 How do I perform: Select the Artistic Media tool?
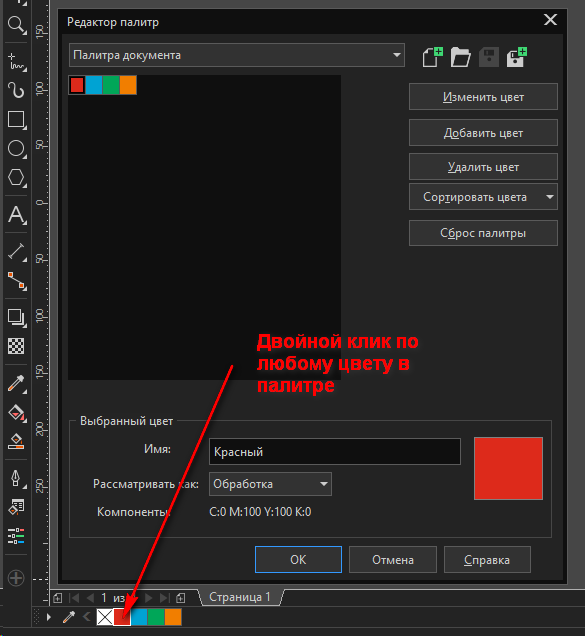coord(16,90)
